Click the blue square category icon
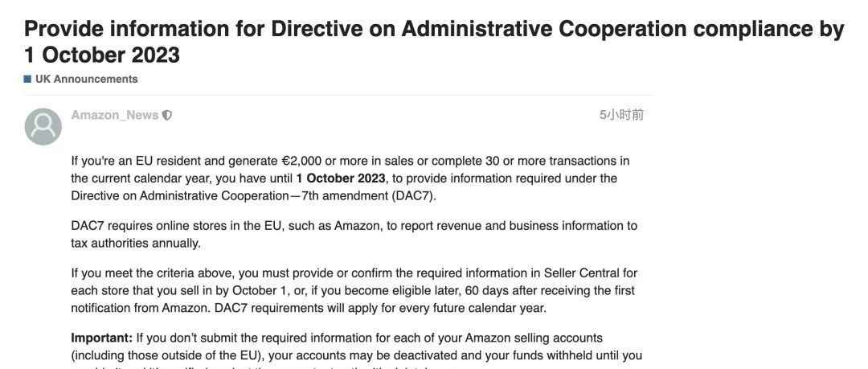868x369 pixels. [27, 80]
